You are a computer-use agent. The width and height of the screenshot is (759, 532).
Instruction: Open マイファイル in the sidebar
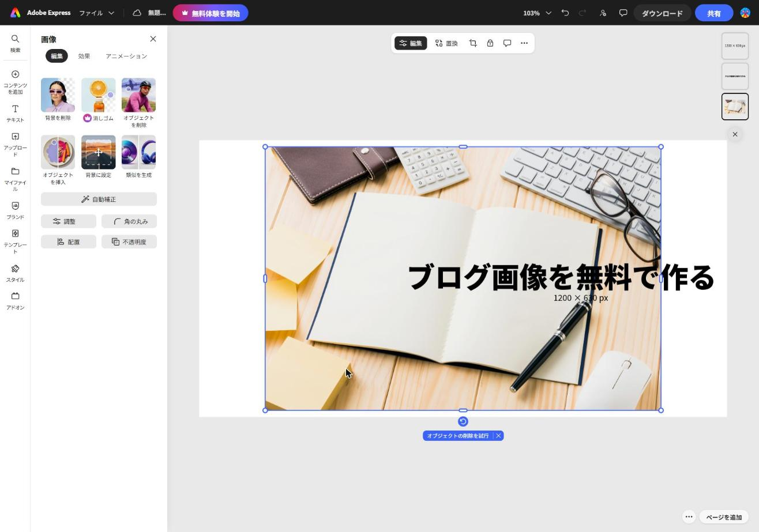pyautogui.click(x=15, y=179)
